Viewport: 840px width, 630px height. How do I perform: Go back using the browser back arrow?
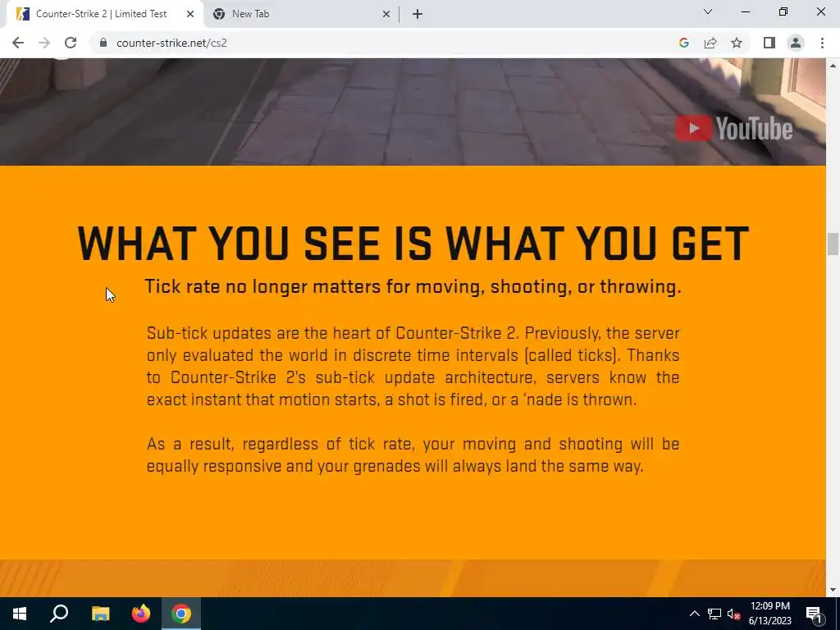pos(18,43)
